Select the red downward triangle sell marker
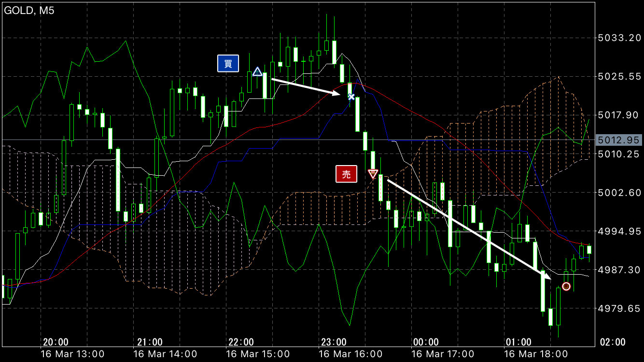Screen dimensions: 644x362 click(373, 174)
